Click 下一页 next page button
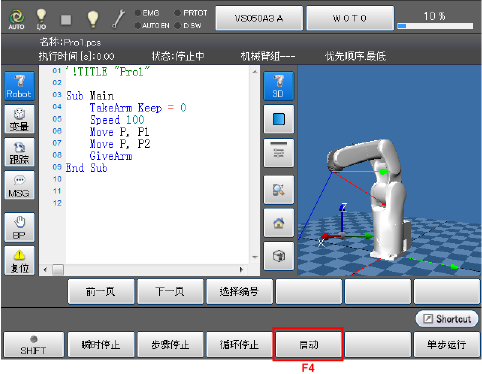 point(170,292)
